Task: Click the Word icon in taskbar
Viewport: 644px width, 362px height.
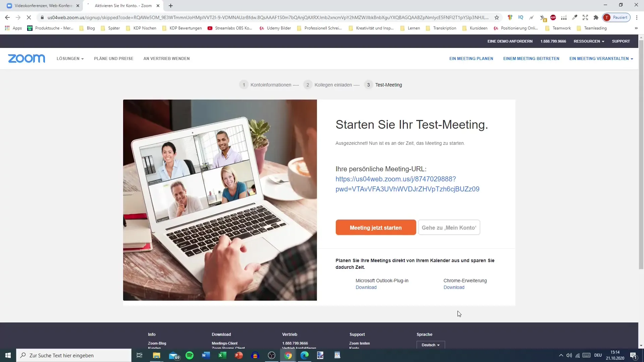Action: coord(206,355)
